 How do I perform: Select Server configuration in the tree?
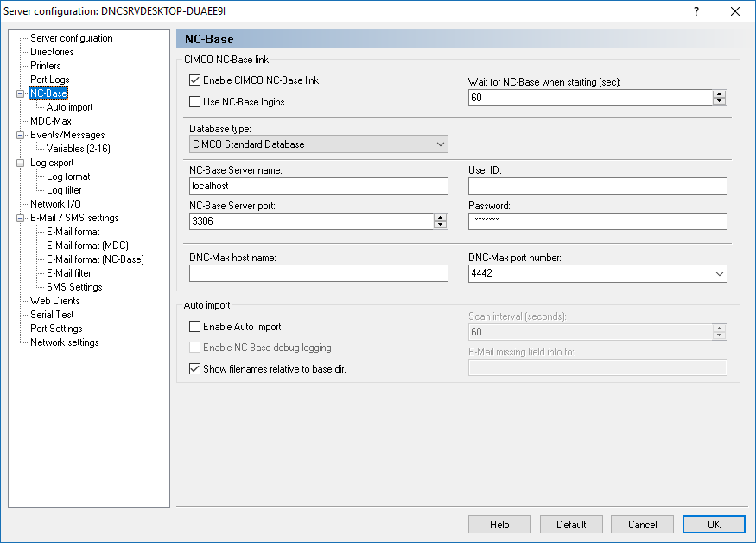tap(72, 38)
